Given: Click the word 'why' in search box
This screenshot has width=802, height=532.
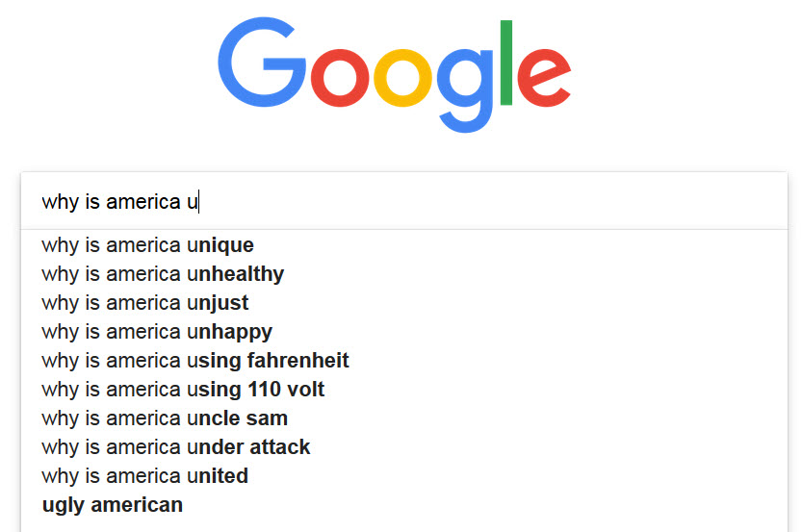Looking at the screenshot, I should (x=61, y=202).
